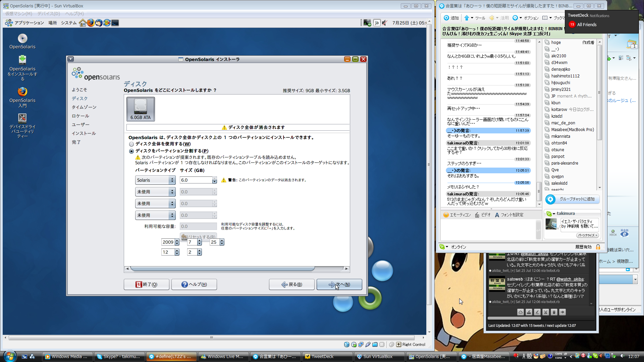The image size is (644, 362).
Task: Open the terminal launcher in GNOME panel
Action: (x=115, y=23)
